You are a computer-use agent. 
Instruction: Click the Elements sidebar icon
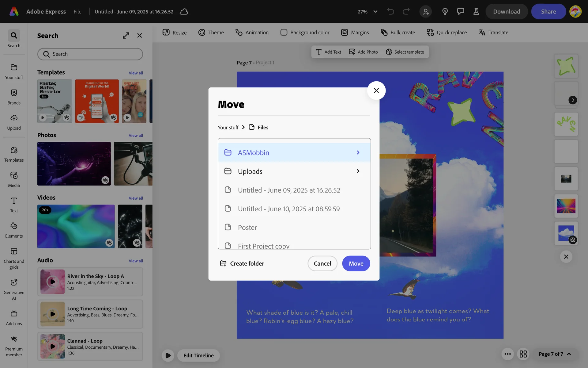[14, 226]
